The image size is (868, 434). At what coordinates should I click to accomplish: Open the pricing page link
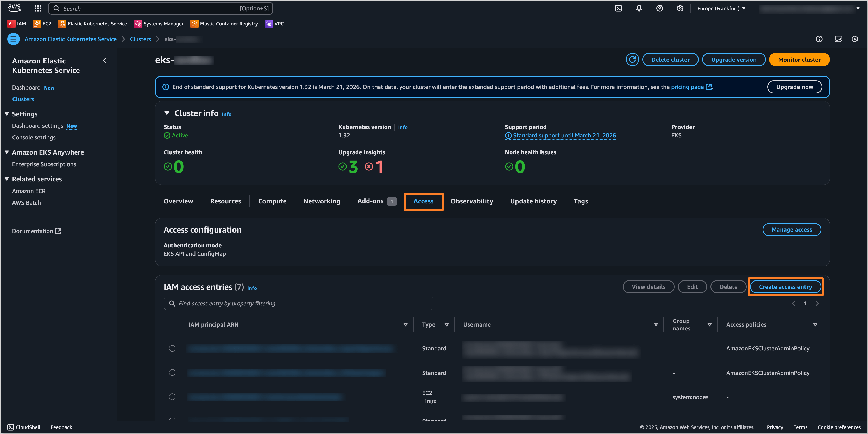687,87
